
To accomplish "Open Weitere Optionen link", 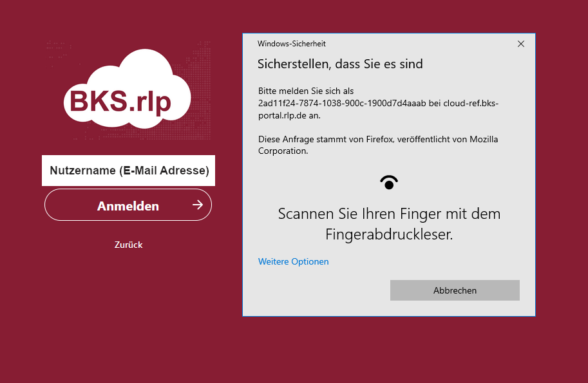I will tap(293, 261).
